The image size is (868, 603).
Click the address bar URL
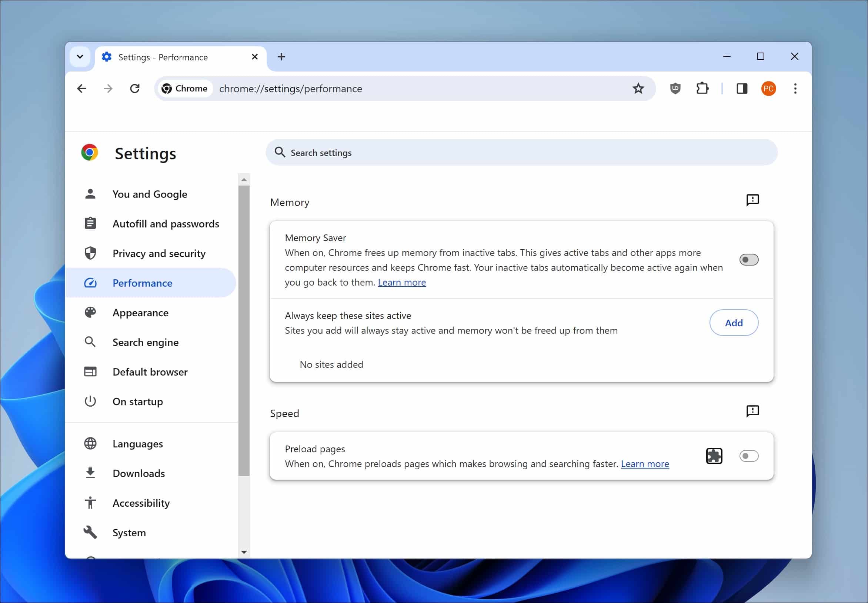(290, 89)
